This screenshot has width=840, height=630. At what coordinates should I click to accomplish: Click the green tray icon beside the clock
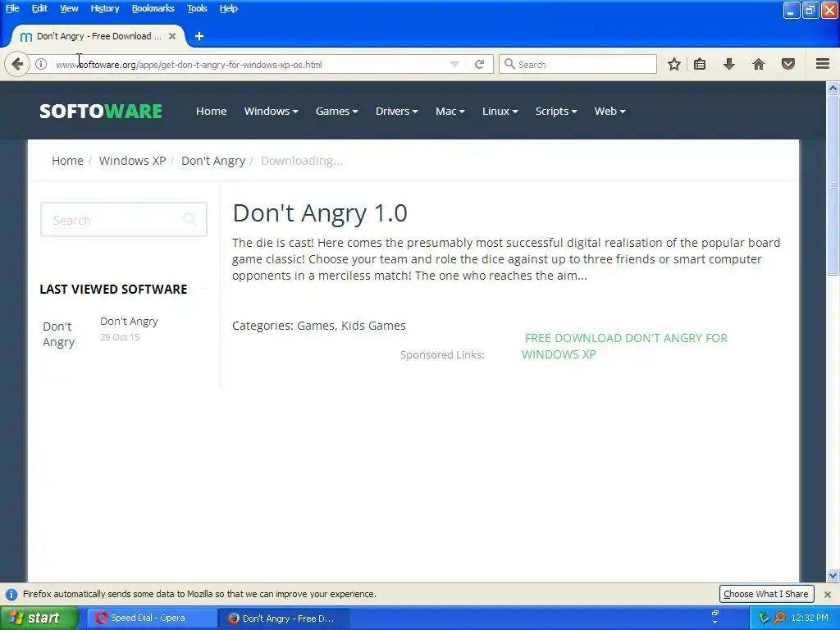tap(764, 618)
